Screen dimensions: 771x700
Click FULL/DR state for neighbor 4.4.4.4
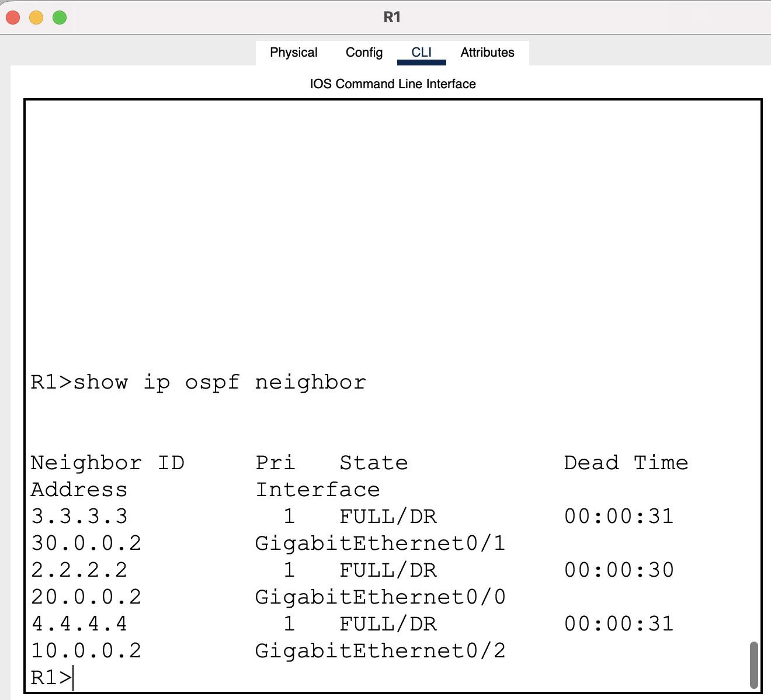pyautogui.click(x=388, y=624)
